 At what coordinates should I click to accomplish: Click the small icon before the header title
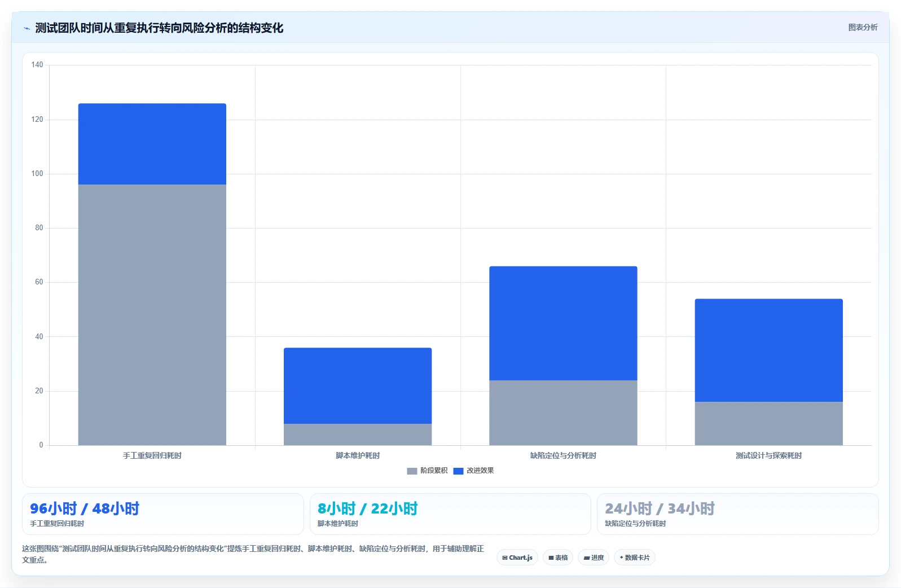pos(27,28)
